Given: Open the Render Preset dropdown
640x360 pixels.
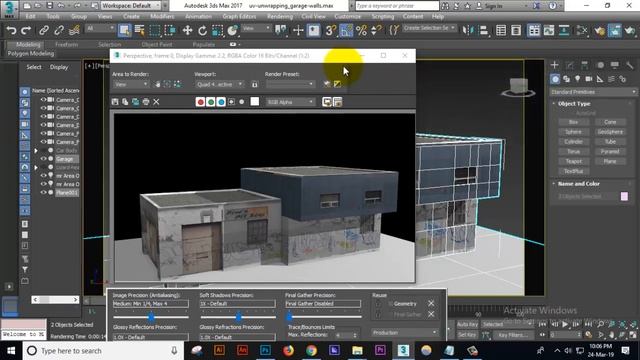Looking at the screenshot, I should (290, 84).
